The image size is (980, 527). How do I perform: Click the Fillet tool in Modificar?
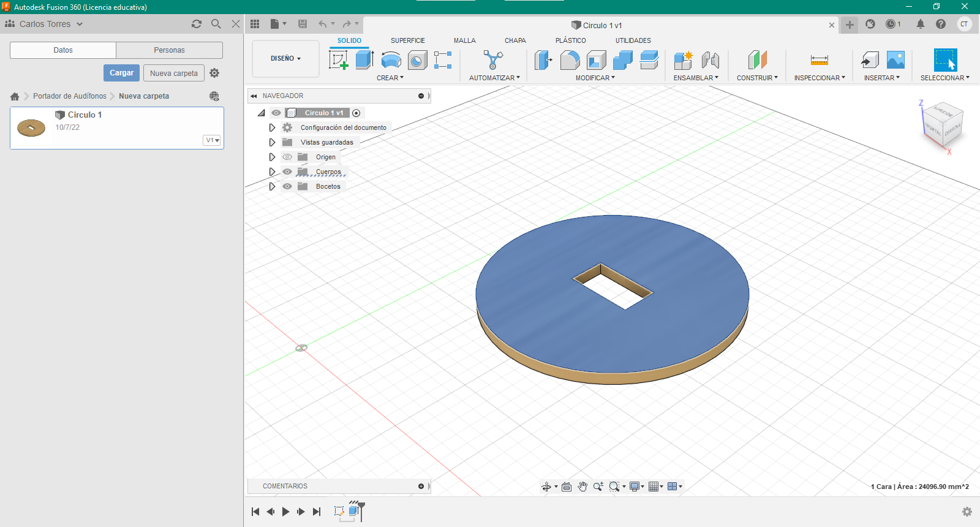click(x=570, y=60)
